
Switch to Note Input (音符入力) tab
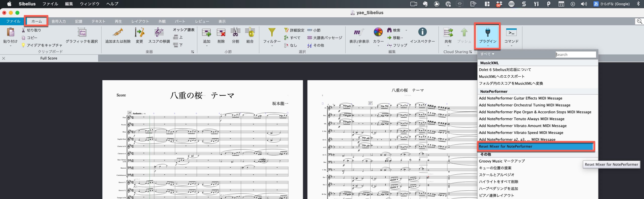point(59,21)
